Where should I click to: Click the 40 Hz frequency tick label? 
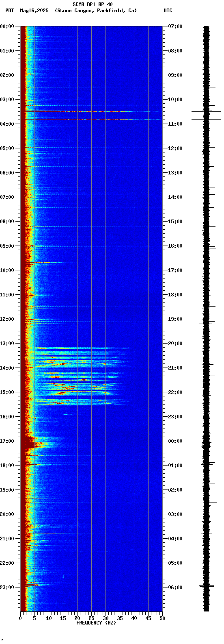pos(134,618)
